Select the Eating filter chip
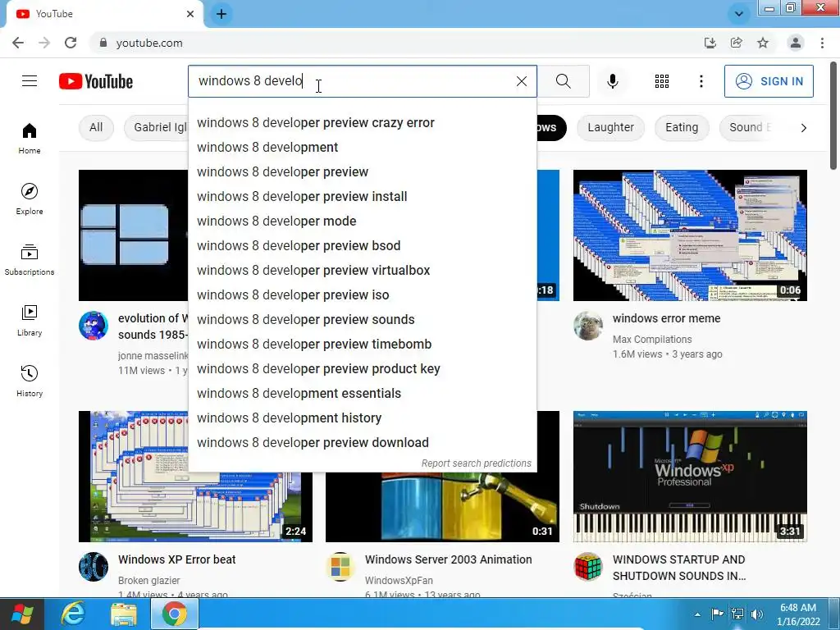The height and width of the screenshot is (630, 840). click(x=682, y=127)
